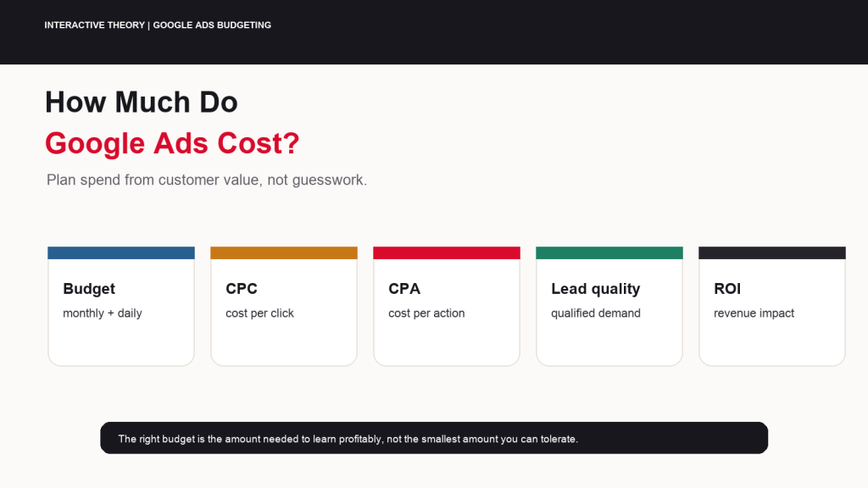Click the red 'Google Ads Cost?' headline

point(172,144)
